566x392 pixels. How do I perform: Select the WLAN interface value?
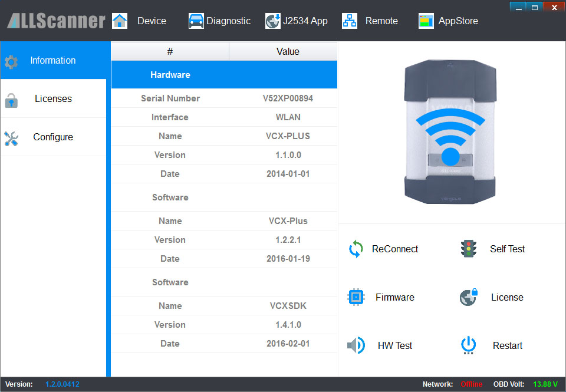coord(288,117)
